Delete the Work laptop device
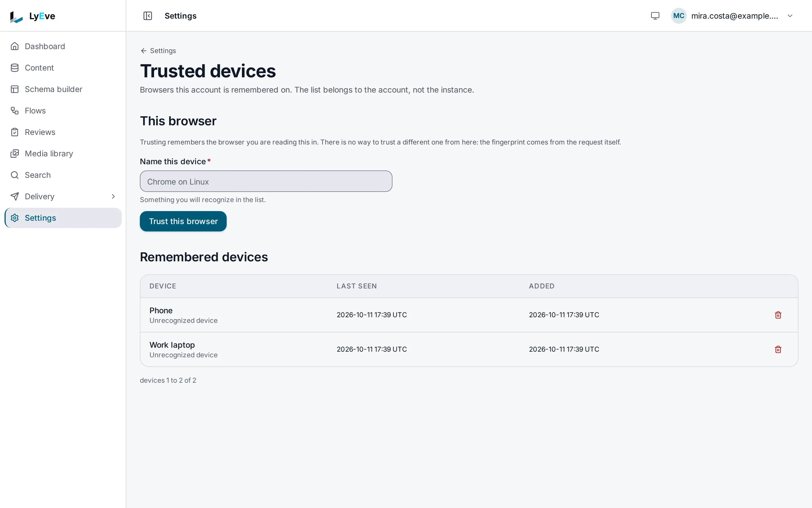 pyautogui.click(x=778, y=349)
